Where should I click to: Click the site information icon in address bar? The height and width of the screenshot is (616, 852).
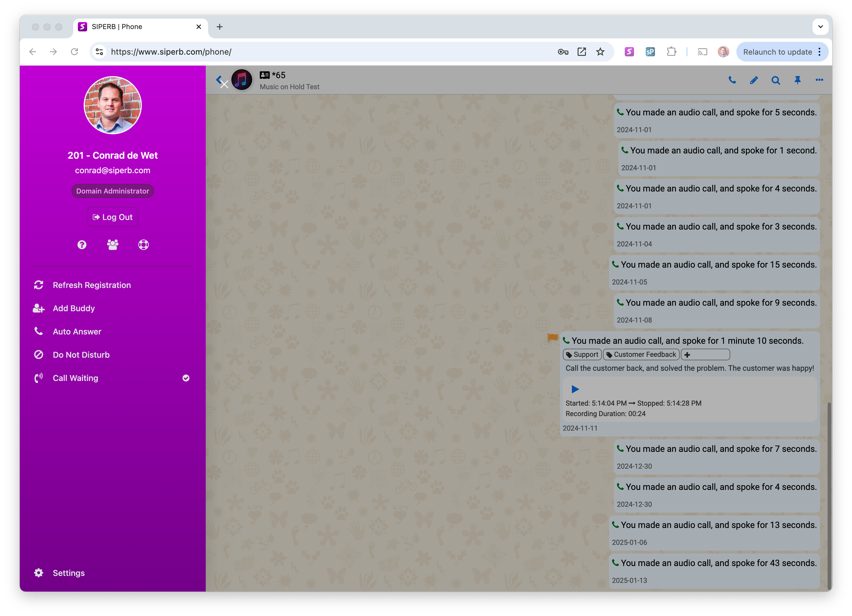tap(99, 52)
